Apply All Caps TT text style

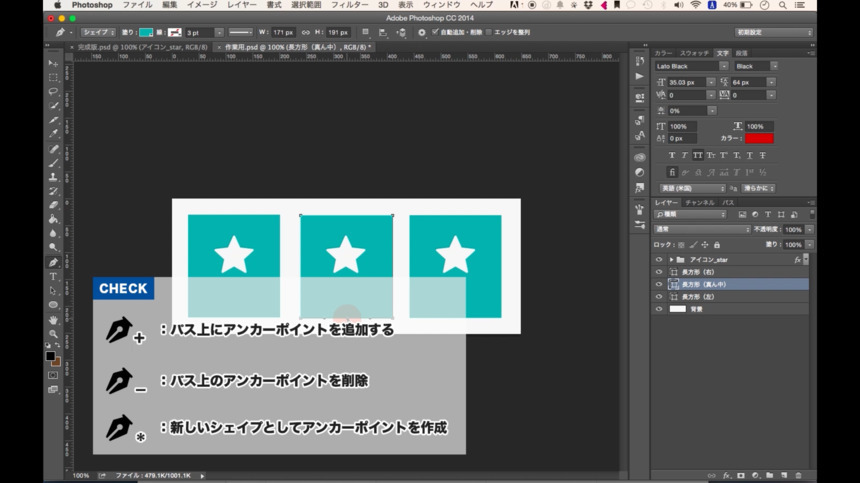pyautogui.click(x=697, y=155)
